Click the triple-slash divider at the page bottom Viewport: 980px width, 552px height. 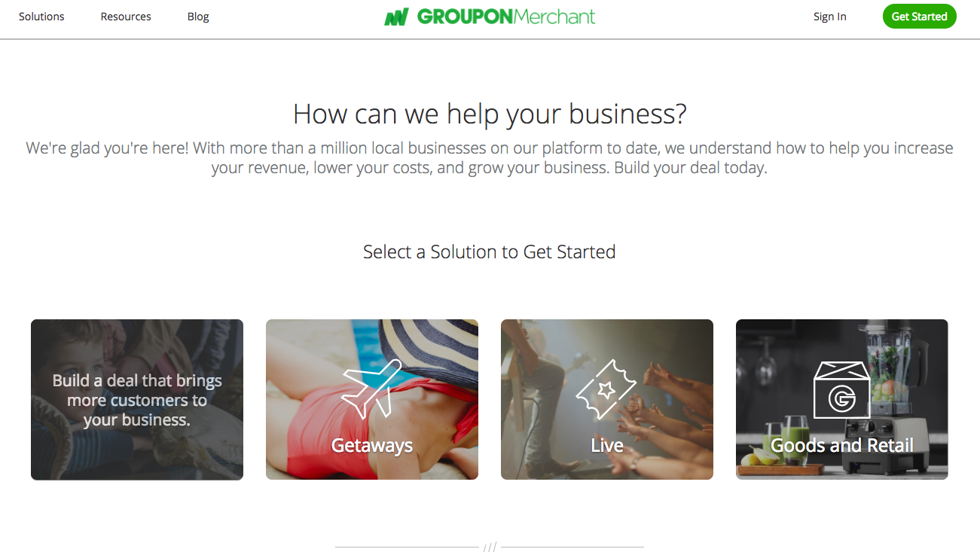click(490, 547)
